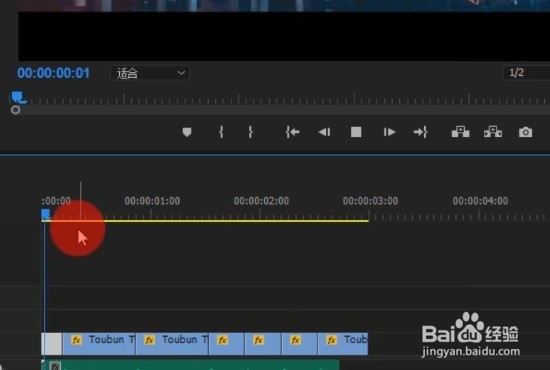Click timeline ruler at 00:00:03:00
Image resolution: width=550 pixels, height=370 pixels.
[370, 201]
